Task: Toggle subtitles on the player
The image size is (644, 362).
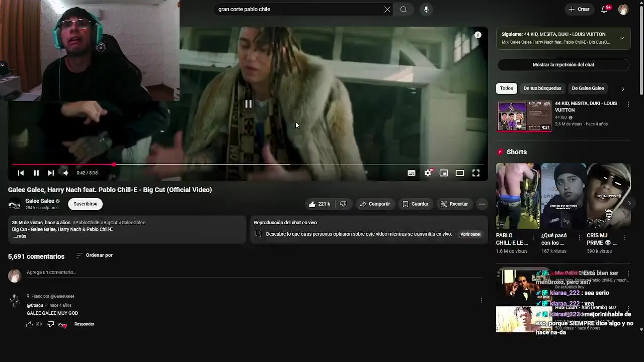Action: point(412,173)
